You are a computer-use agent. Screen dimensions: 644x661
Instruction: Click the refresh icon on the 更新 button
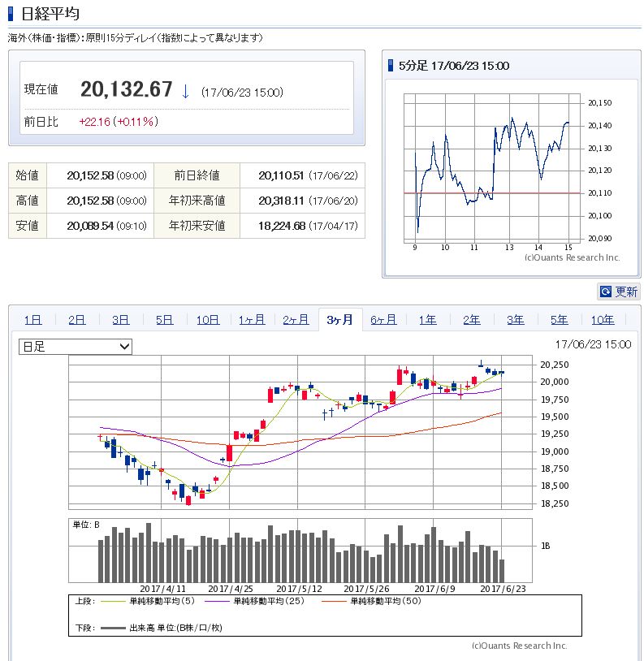tap(605, 292)
